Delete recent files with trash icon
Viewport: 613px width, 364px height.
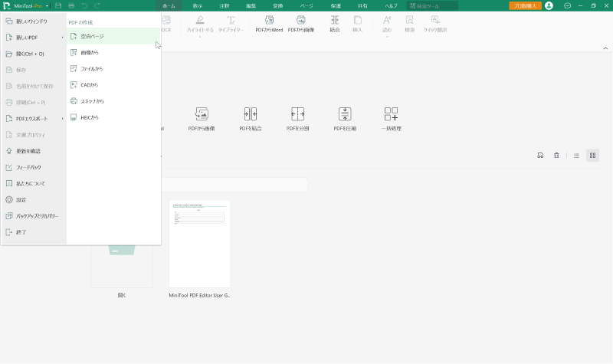[556, 156]
